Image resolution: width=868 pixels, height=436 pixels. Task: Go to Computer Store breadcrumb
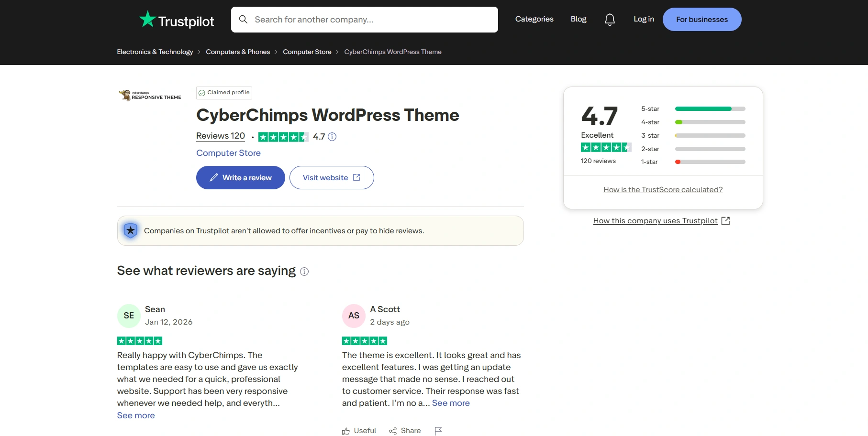click(x=307, y=52)
